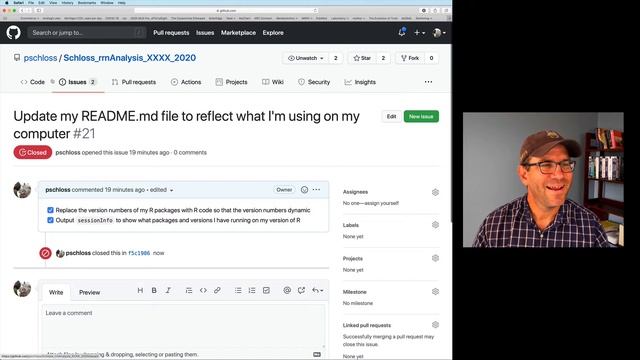Switch to the Insights tab
The image size is (640, 360).
tap(360, 82)
